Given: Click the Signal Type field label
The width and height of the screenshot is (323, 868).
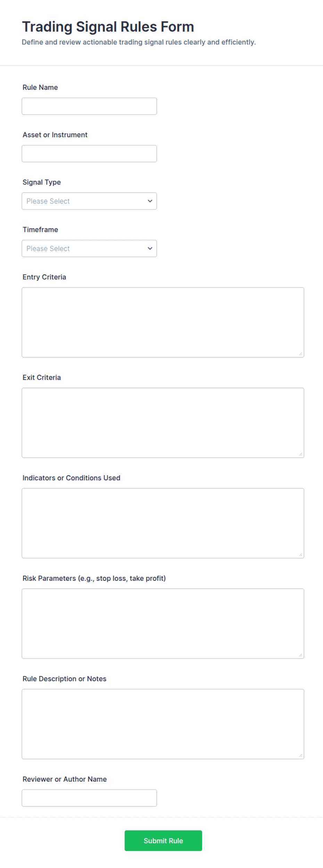Looking at the screenshot, I should coord(42,182).
